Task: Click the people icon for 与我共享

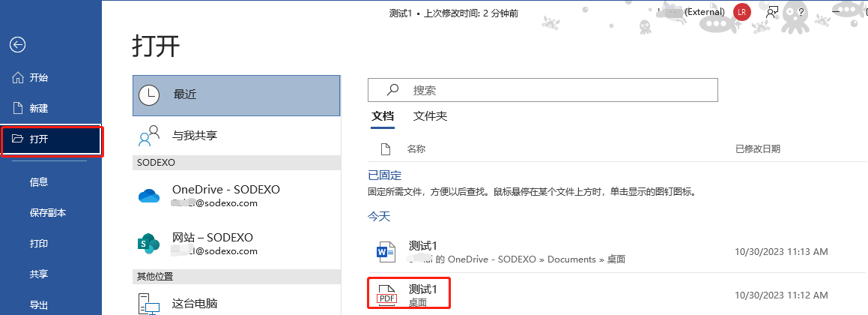Action: click(149, 135)
